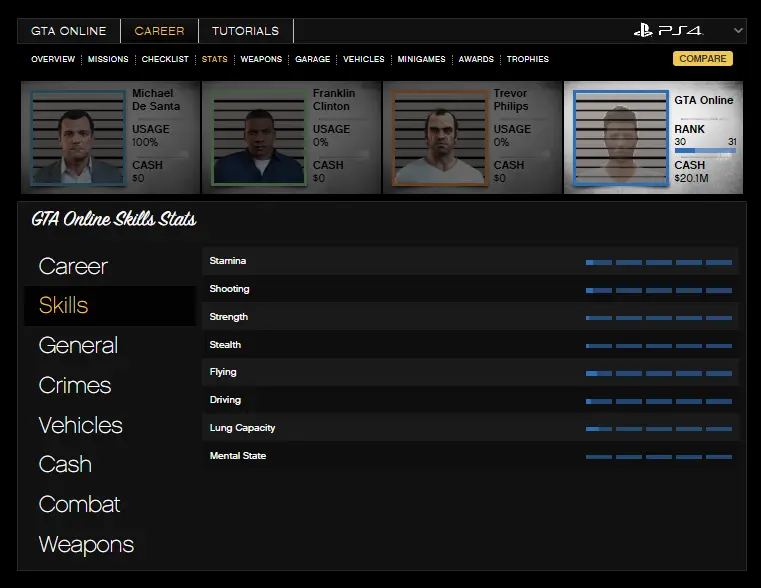Select Career in the stats sidebar
The image size is (761, 588).
point(73,266)
